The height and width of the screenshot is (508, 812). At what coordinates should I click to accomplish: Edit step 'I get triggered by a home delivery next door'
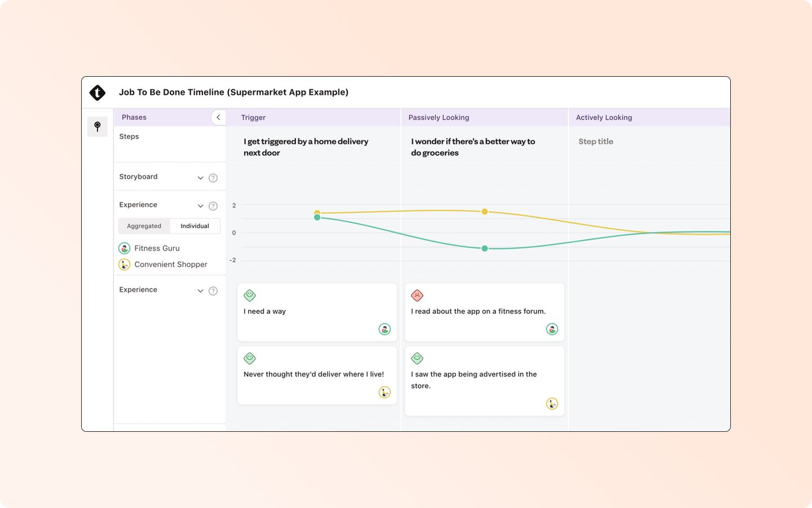(306, 147)
